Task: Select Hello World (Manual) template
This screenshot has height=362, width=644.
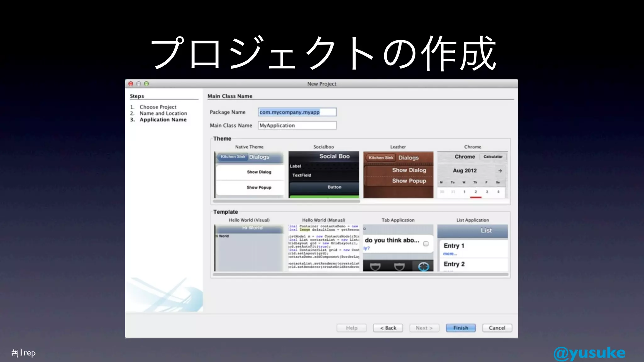Action: tap(324, 248)
